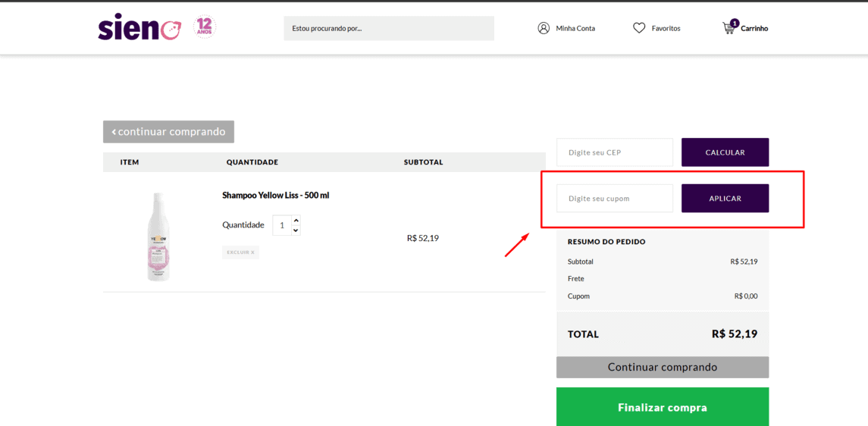Click the item subtotal R$ 52,19

tap(422, 239)
